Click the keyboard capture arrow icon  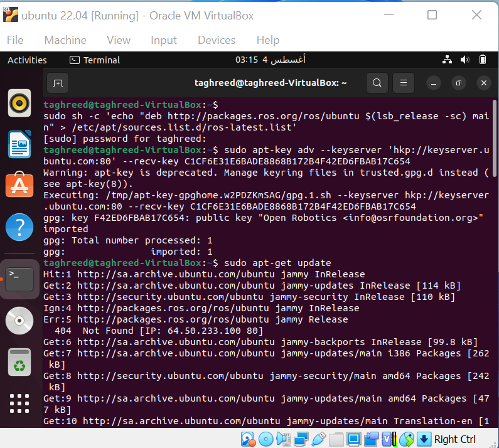point(424,439)
